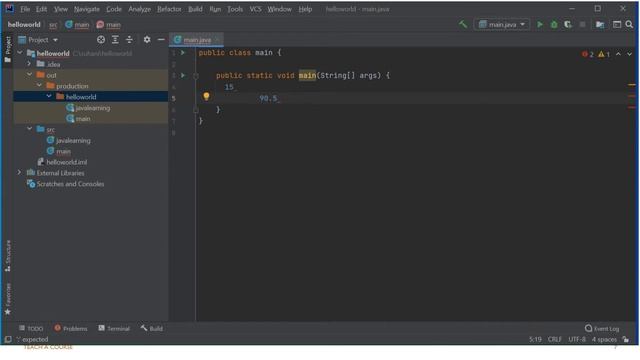Go to previous highlighted error arrow

click(618, 54)
